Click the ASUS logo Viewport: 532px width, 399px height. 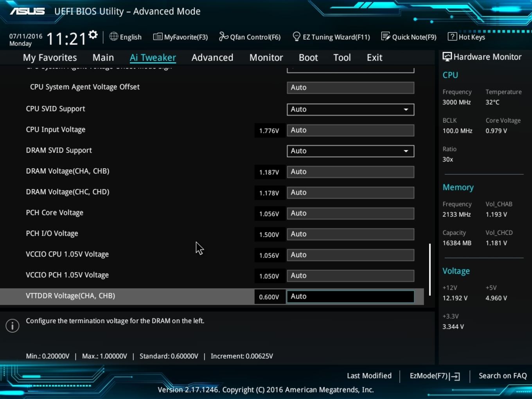(x=27, y=11)
